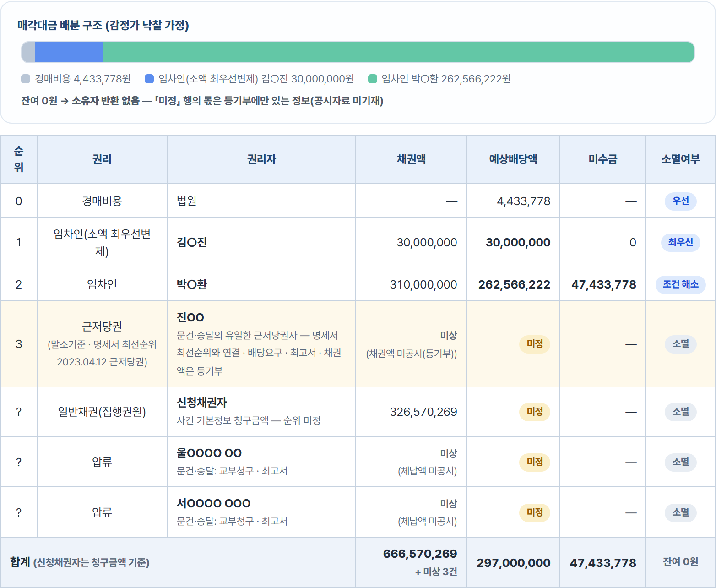Screen dimensions: 716x588
Task: Select the 박○환 name in the table
Action: click(192, 284)
